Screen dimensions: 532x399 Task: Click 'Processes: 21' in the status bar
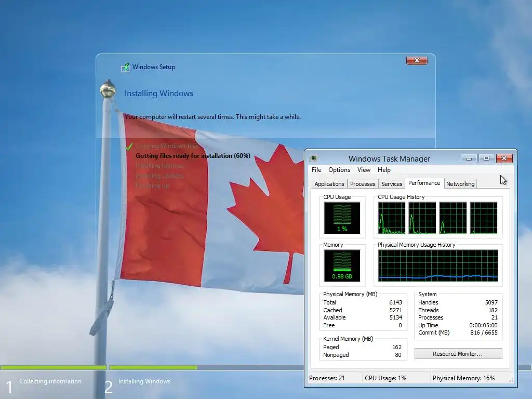[327, 378]
